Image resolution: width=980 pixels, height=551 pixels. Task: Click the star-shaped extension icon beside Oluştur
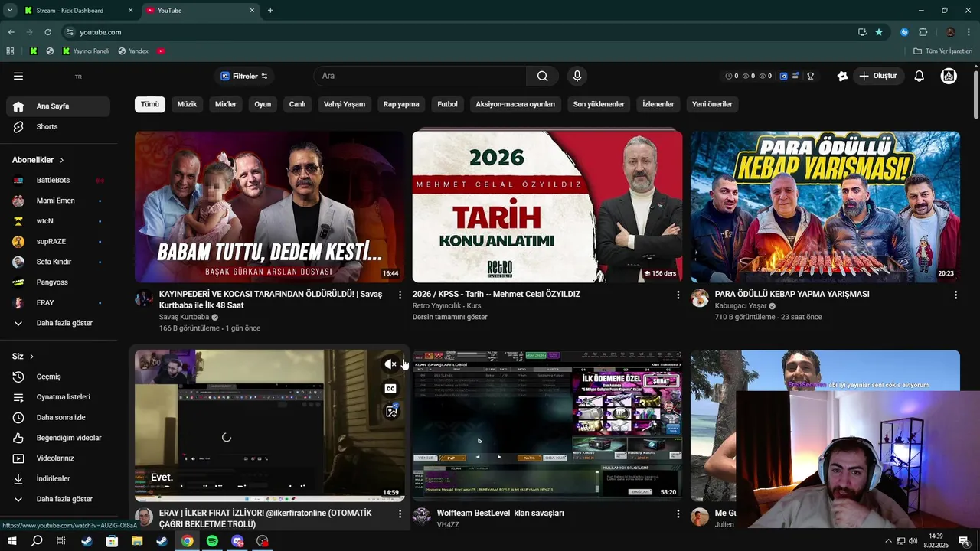pyautogui.click(x=842, y=76)
